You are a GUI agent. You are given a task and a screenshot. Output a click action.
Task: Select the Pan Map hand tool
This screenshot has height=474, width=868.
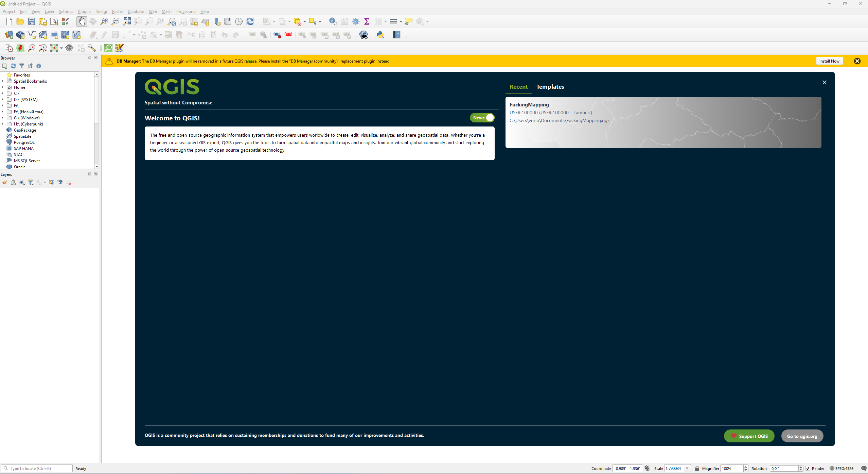tap(82, 21)
